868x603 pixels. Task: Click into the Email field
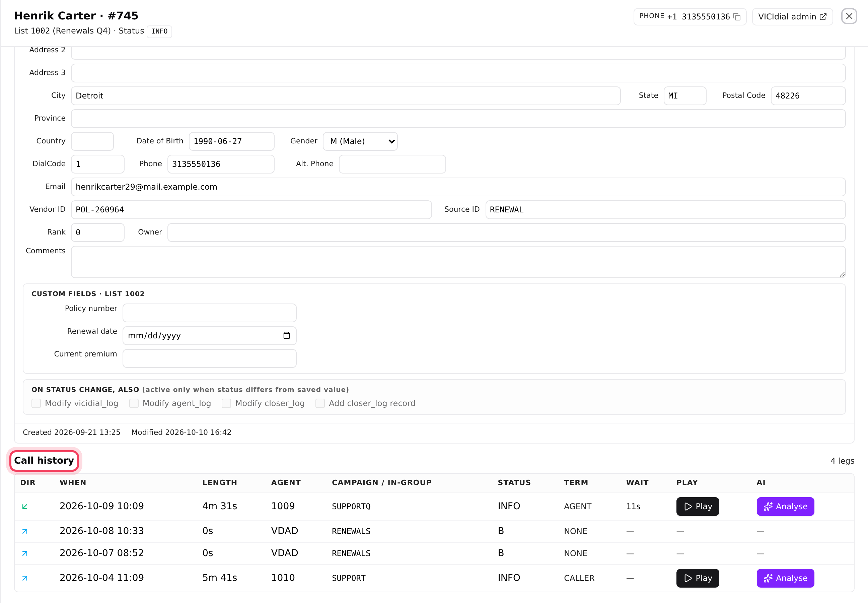(458, 187)
